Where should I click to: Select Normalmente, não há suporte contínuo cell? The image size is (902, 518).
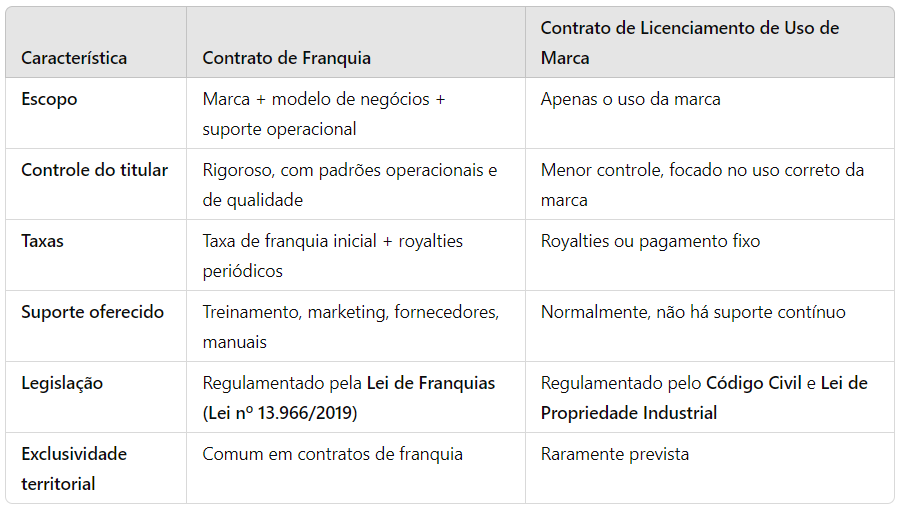pos(693,312)
